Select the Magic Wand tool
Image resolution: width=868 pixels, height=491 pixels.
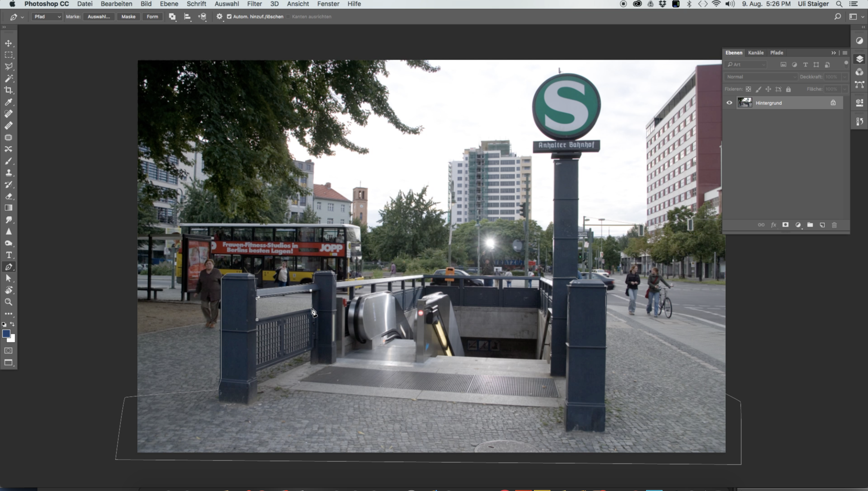(x=9, y=79)
